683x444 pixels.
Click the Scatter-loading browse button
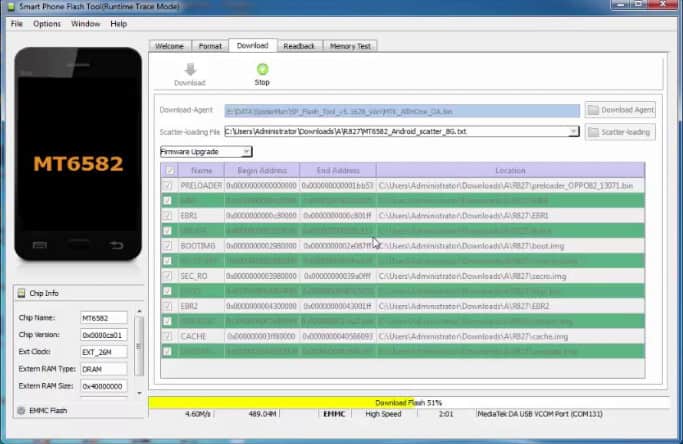[x=620, y=132]
